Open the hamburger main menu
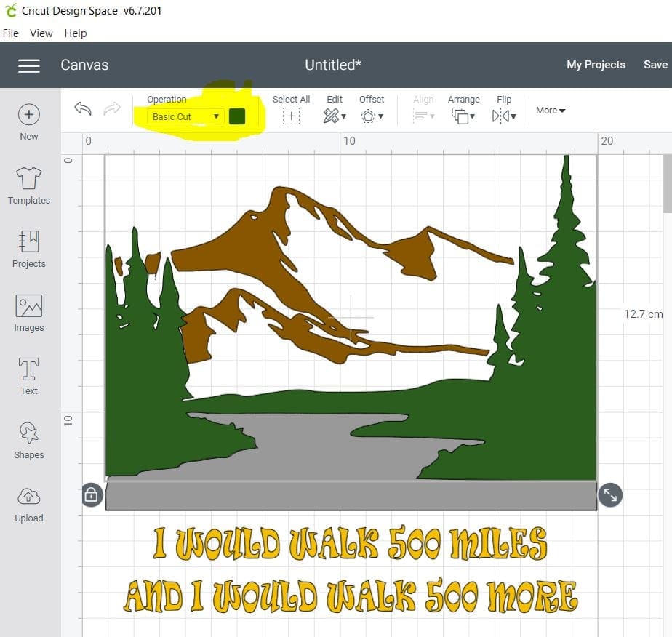Screen dimensions: 672x637 coord(28,65)
